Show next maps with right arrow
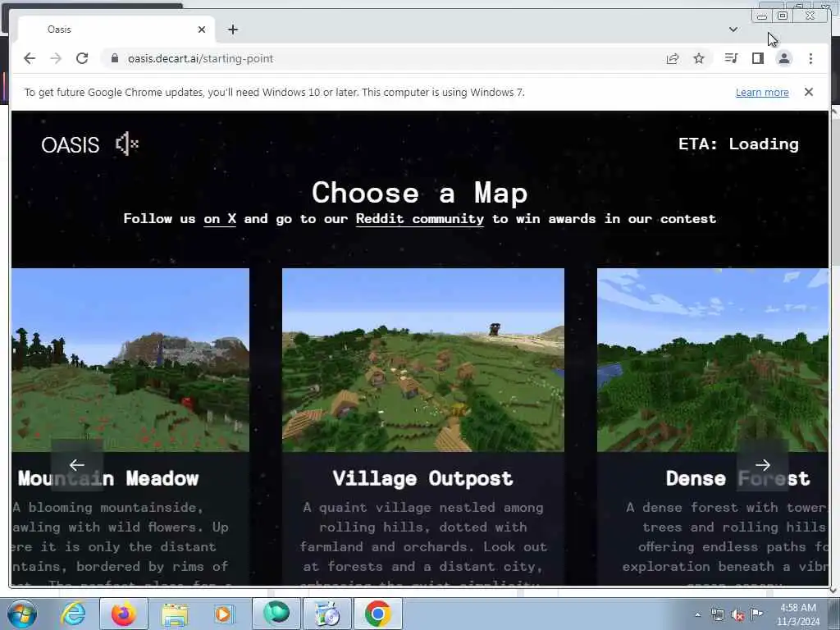 coord(762,465)
